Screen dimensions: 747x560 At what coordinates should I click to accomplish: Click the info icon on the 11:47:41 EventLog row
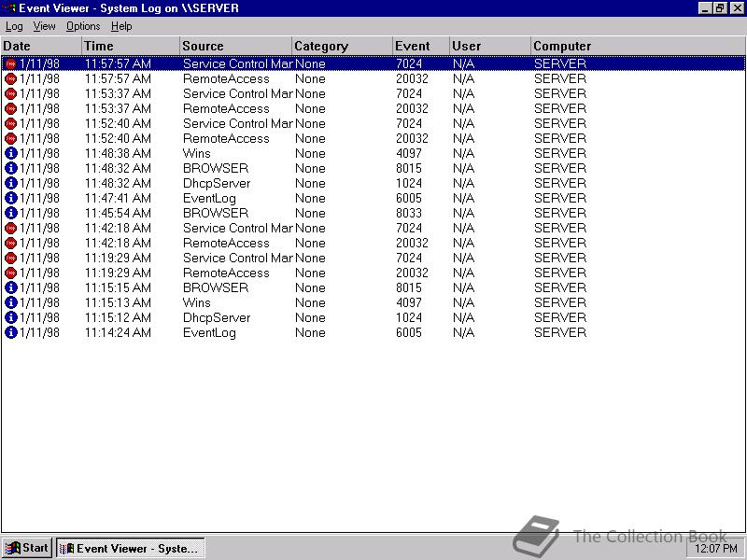(x=10, y=198)
